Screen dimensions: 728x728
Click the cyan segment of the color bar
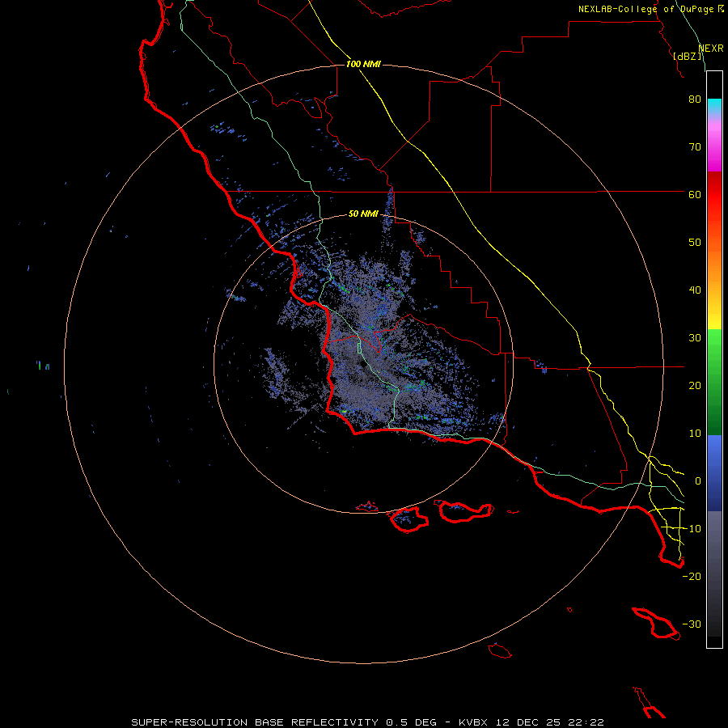pyautogui.click(x=714, y=104)
